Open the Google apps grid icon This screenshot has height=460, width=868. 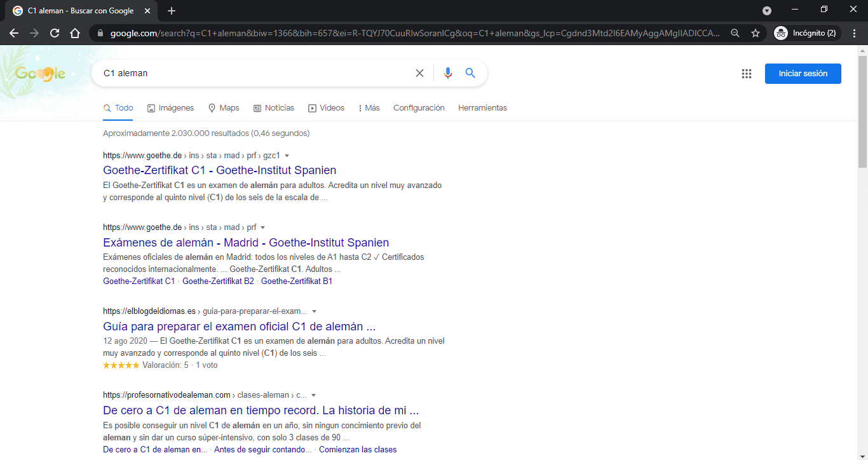[x=747, y=74]
